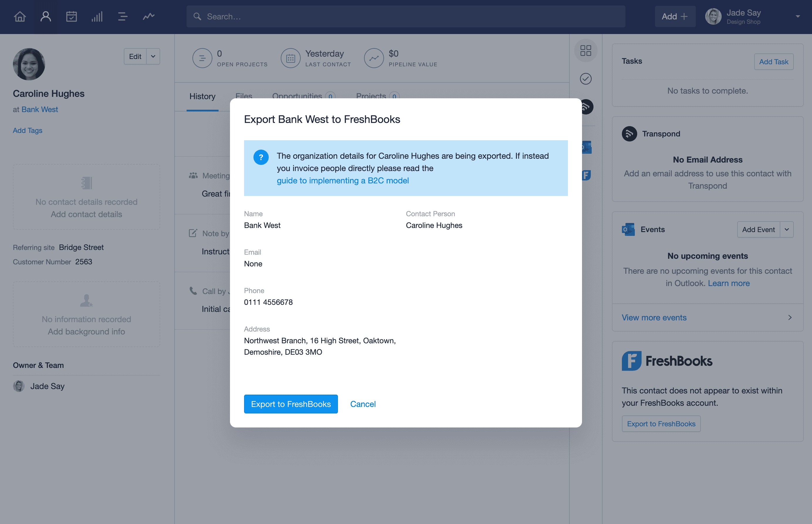The height and width of the screenshot is (524, 812).
Task: Click the guide to B2C model link
Action: click(343, 180)
